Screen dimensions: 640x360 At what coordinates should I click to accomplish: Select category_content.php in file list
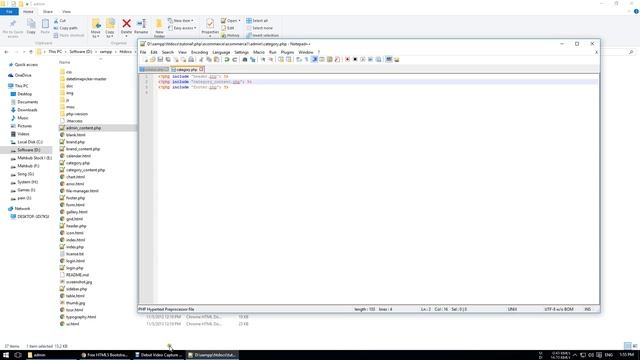point(85,170)
